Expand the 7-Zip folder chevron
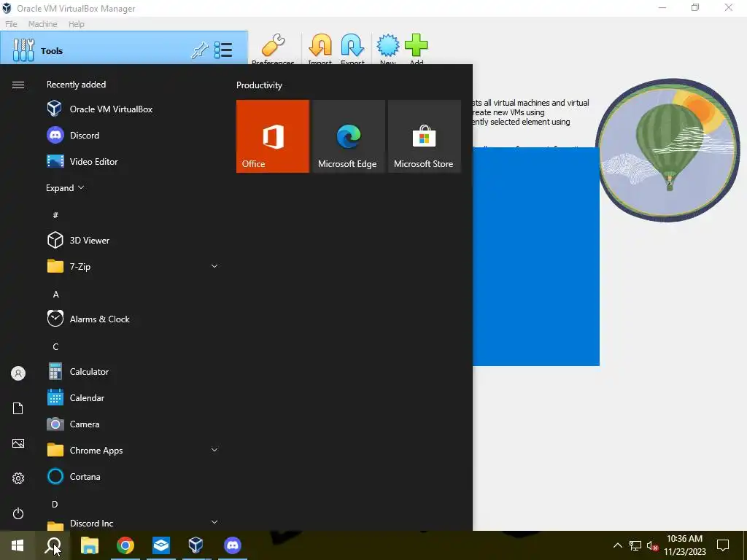 214,266
